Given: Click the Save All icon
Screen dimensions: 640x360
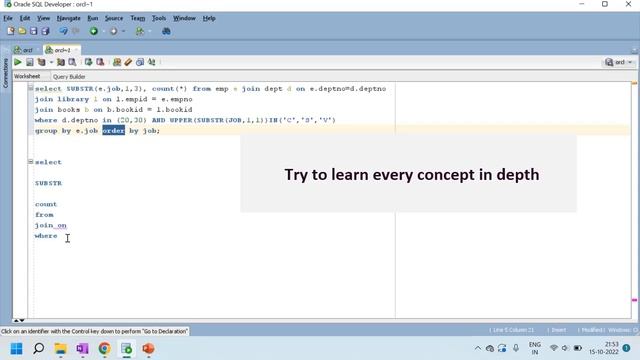Looking at the screenshot, I should tap(45, 31).
